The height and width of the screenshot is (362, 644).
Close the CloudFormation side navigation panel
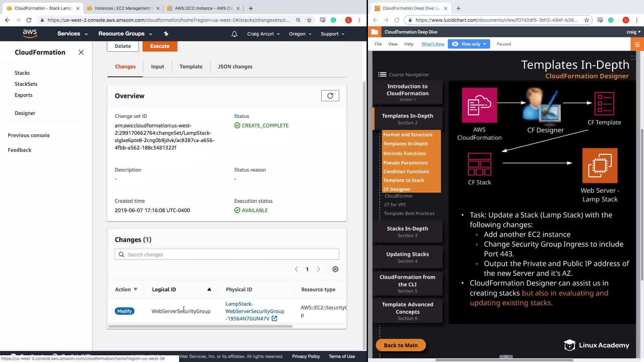point(81,52)
